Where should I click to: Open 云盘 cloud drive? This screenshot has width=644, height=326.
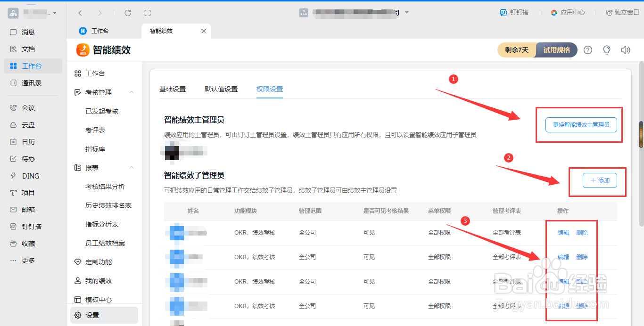(x=33, y=125)
